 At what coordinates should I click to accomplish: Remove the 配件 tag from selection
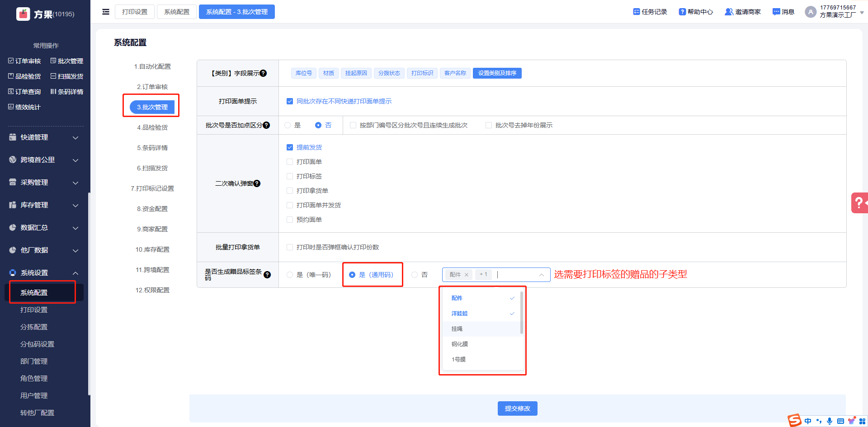tap(467, 275)
